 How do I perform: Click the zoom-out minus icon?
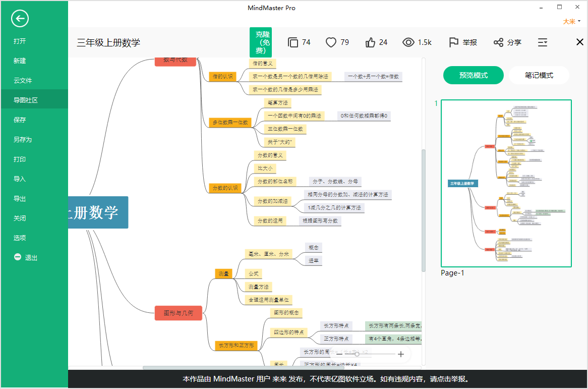click(339, 354)
